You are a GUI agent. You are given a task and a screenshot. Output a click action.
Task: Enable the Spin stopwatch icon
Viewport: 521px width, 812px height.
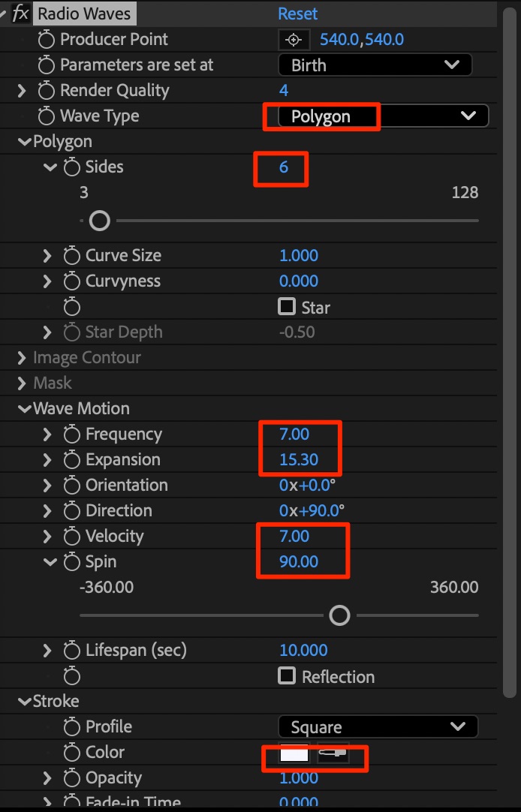(x=72, y=562)
